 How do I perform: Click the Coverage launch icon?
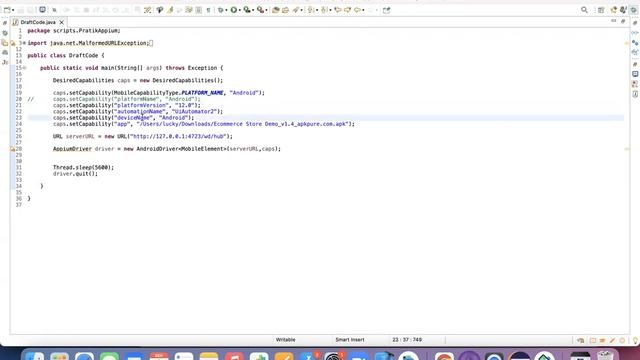(x=247, y=10)
